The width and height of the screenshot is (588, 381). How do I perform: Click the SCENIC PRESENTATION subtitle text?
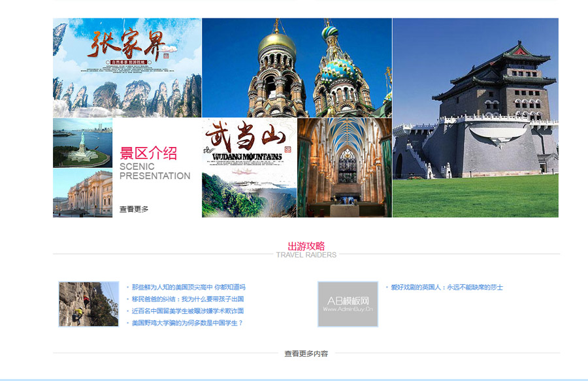[x=155, y=171]
